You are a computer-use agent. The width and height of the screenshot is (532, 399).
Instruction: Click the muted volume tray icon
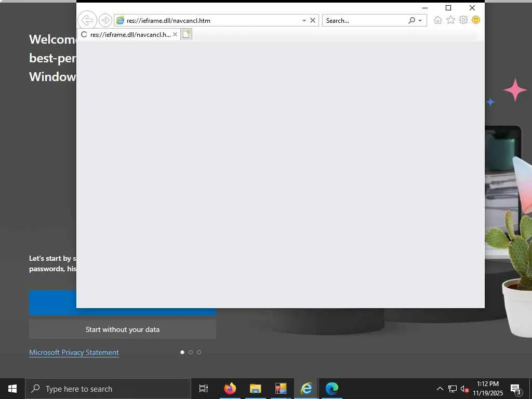click(x=464, y=389)
